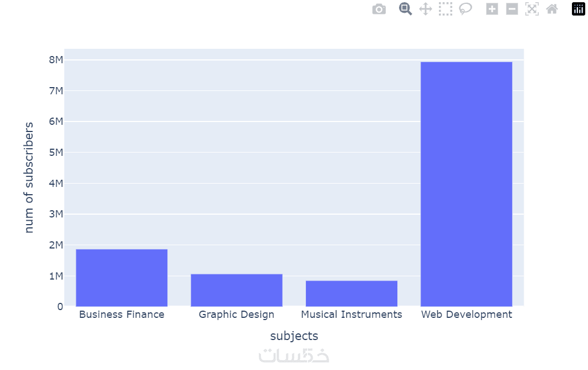Autoscale the chart axes
Screen dimensions: 588x370
point(532,9)
